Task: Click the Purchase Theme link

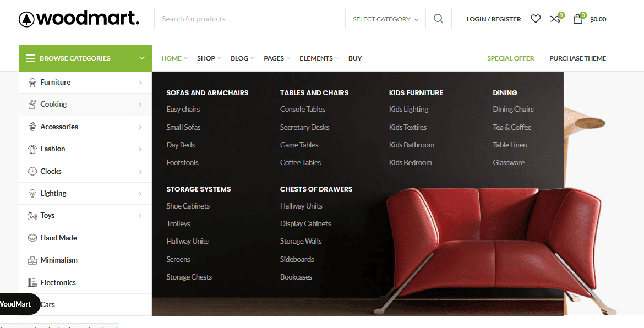Action: pyautogui.click(x=577, y=58)
